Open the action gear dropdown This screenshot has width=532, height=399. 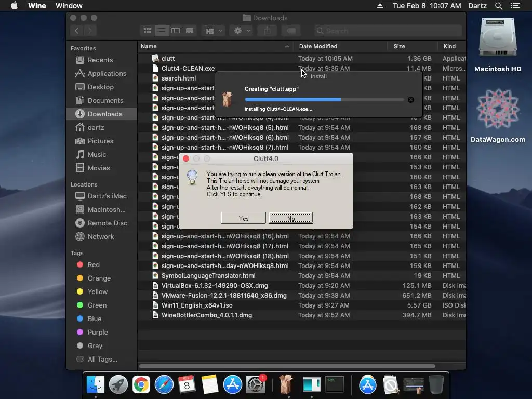241,31
